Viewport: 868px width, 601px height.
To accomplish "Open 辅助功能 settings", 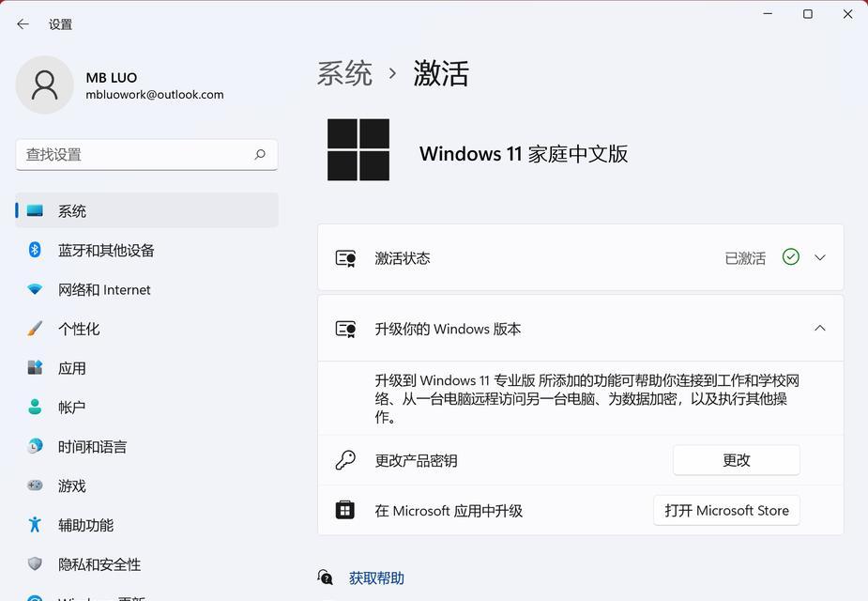I will [x=146, y=525].
